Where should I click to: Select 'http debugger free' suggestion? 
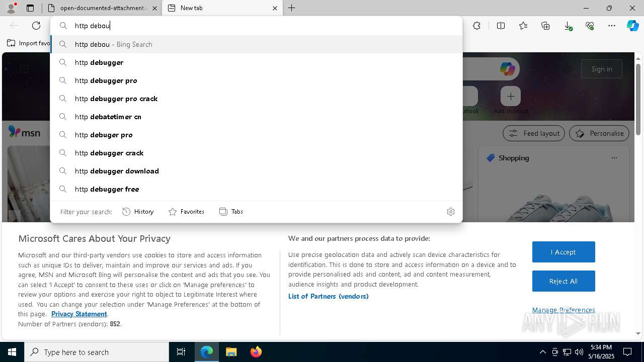point(256,189)
